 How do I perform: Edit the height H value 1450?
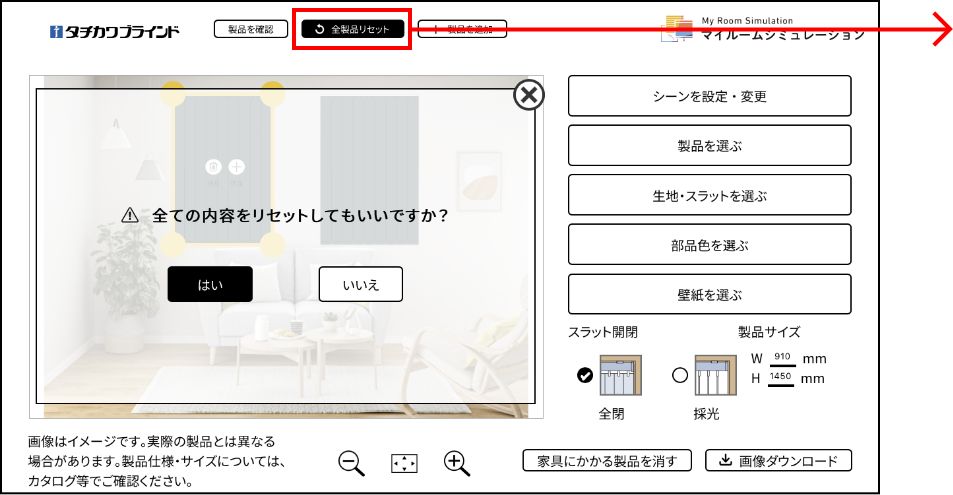pos(780,377)
